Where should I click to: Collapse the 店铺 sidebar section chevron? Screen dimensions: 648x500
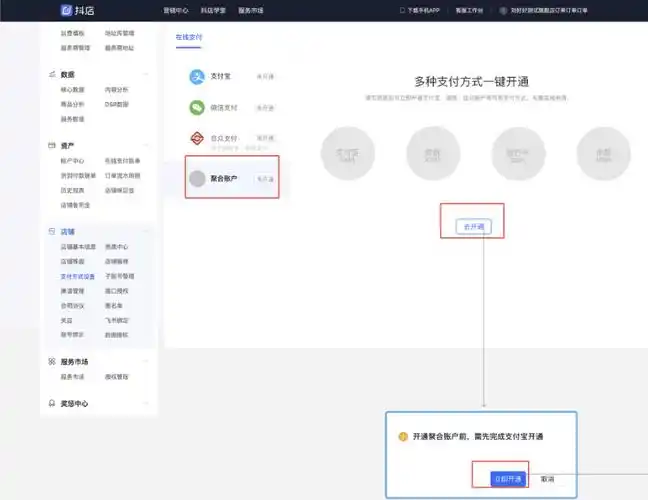145,231
